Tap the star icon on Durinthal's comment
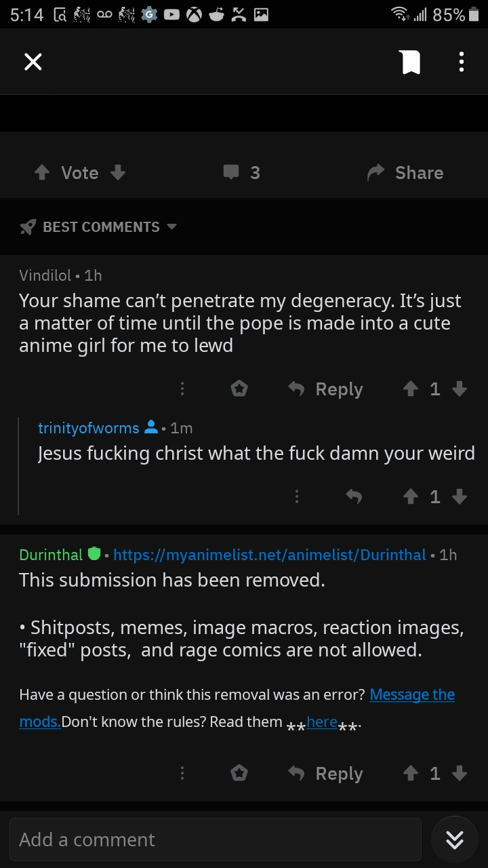This screenshot has height=868, width=488. tap(239, 773)
